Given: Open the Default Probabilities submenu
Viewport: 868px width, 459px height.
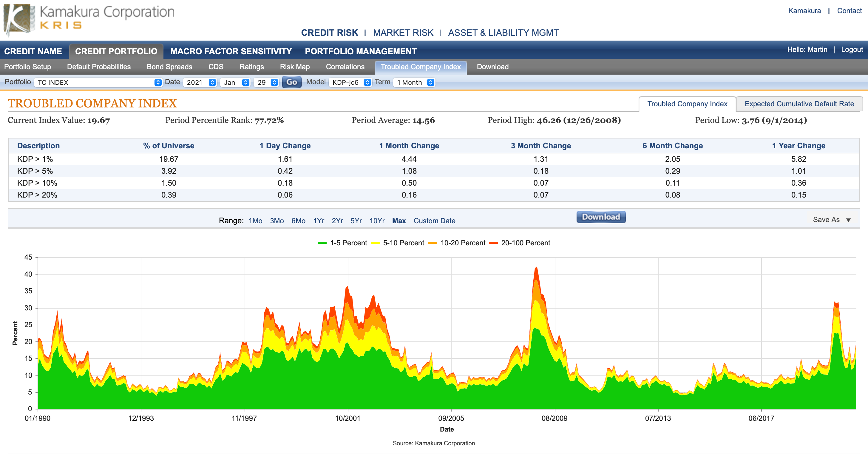Looking at the screenshot, I should [99, 67].
